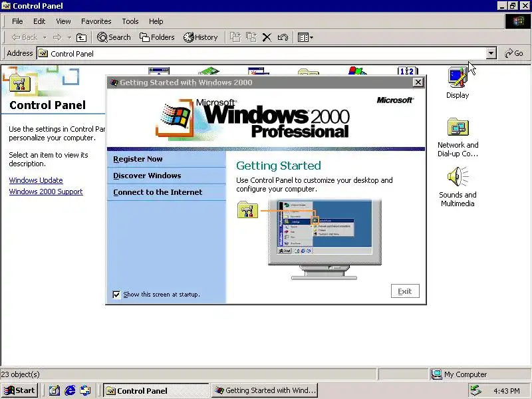Click the Forward arrow toolbar button
Screen dimensions: 532x399
(x=57, y=37)
